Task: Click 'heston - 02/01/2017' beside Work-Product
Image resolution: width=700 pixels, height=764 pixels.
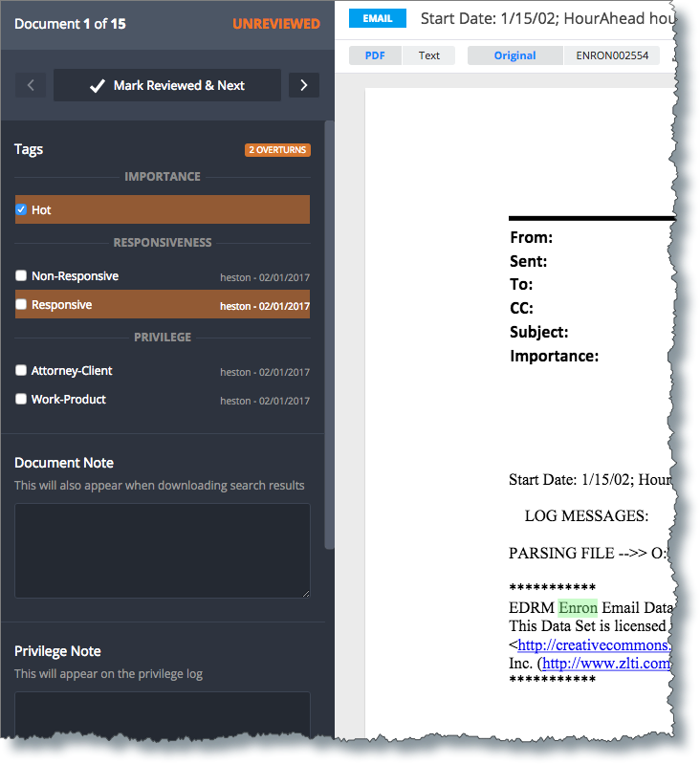Action: 265,401
